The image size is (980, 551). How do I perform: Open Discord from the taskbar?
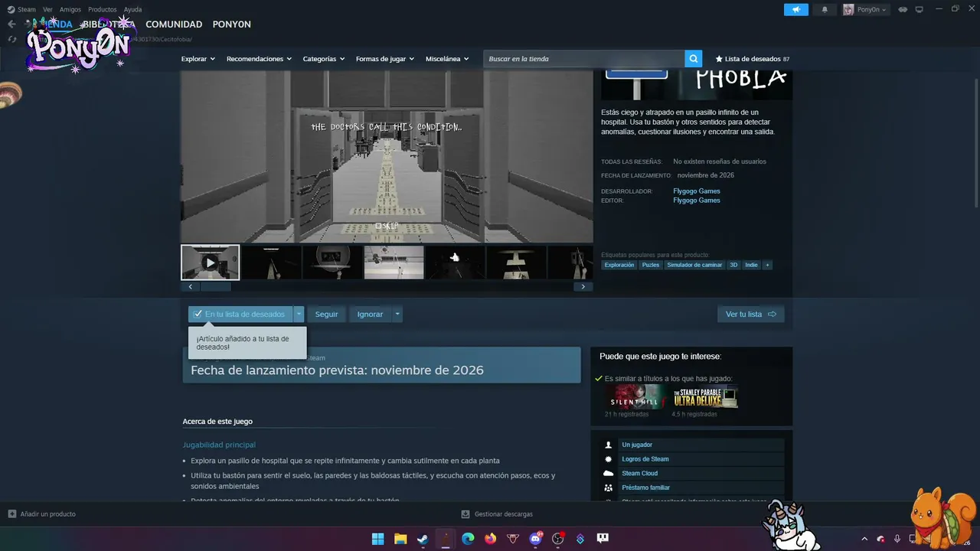(x=535, y=539)
